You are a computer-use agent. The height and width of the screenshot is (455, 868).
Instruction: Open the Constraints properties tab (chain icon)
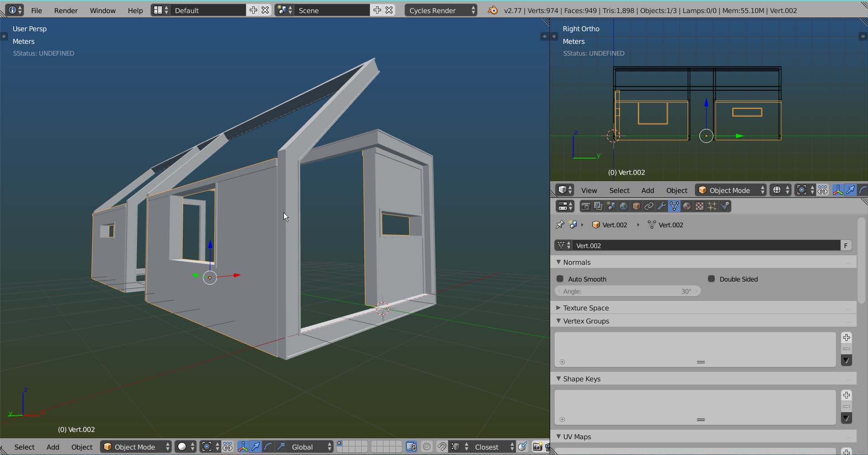click(649, 206)
